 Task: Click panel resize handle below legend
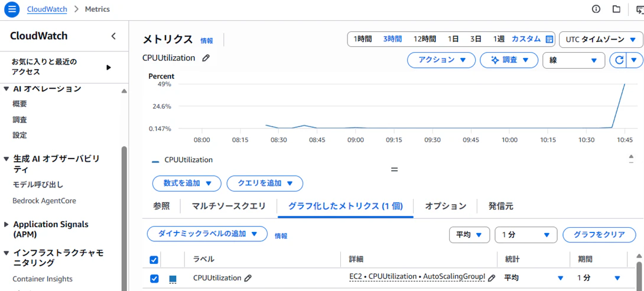(x=394, y=169)
